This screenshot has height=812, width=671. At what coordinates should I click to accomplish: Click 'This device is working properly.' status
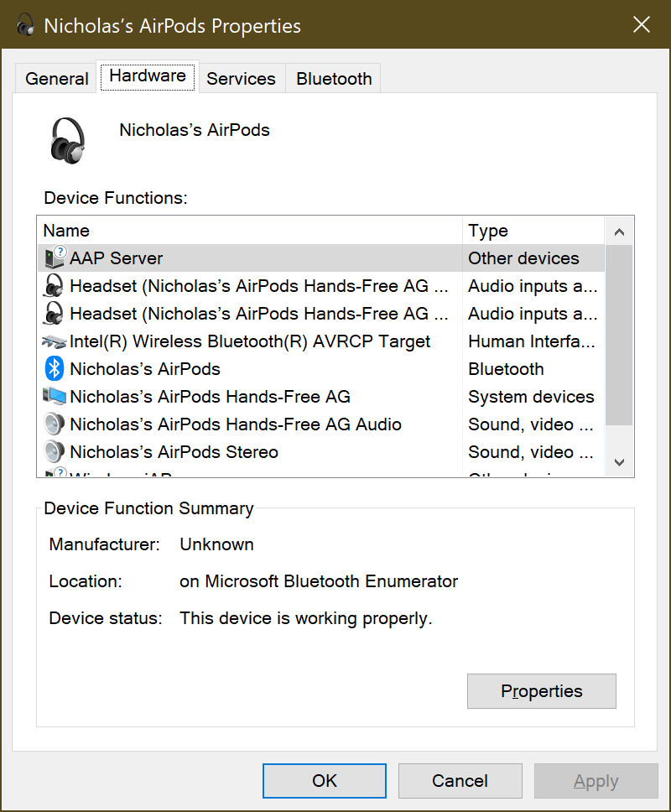coord(305,618)
